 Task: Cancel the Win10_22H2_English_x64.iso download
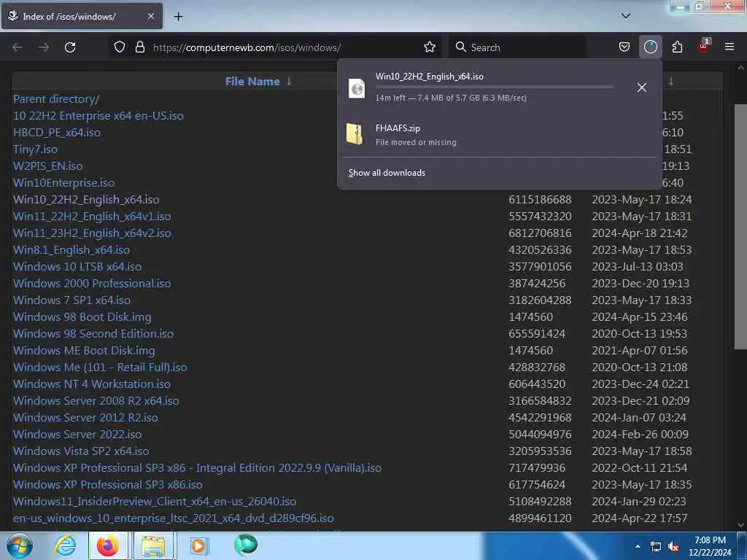tap(642, 87)
